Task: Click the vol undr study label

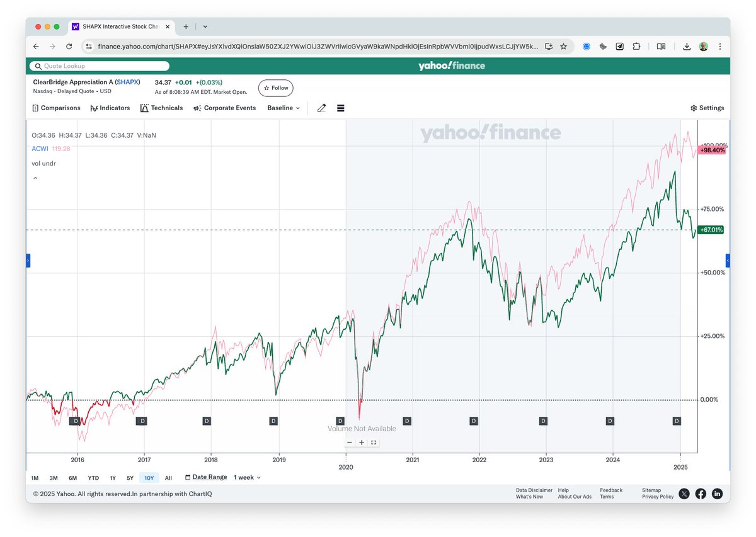Action: coord(44,164)
